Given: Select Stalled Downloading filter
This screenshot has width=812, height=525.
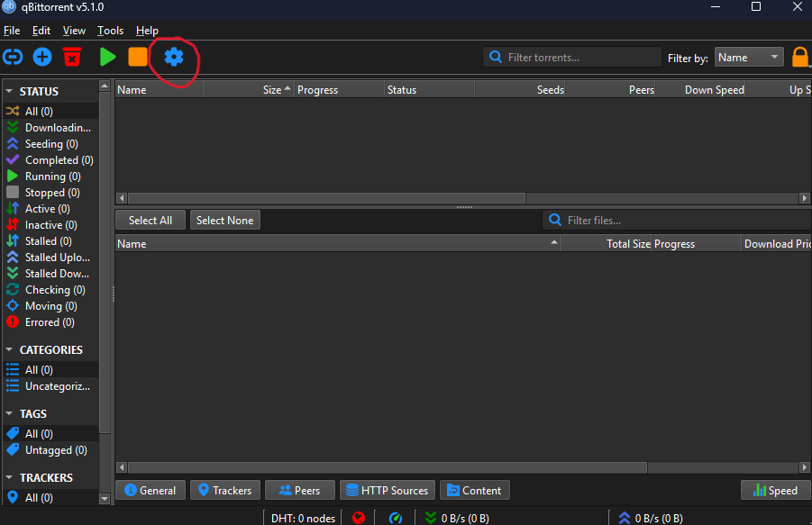Looking at the screenshot, I should (x=50, y=274).
